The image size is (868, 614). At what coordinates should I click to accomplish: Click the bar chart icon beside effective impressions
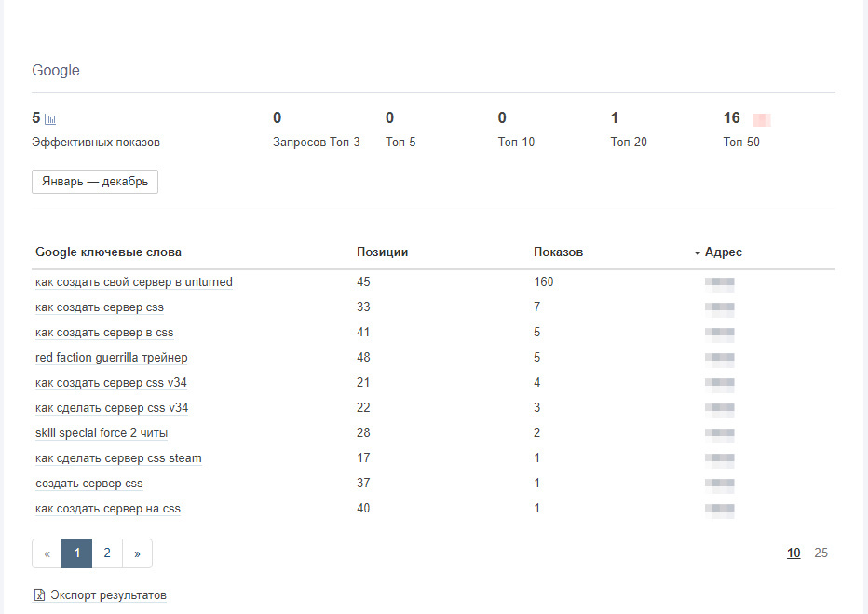tap(50, 119)
